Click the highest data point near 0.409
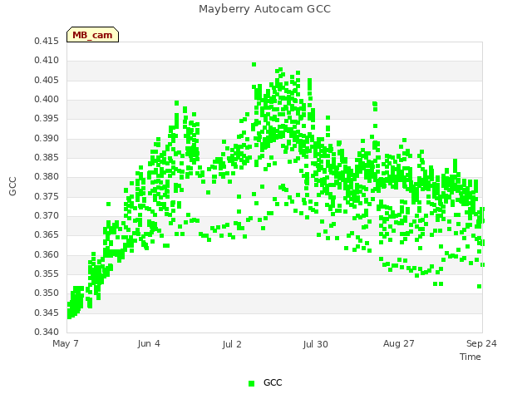 click(254, 65)
